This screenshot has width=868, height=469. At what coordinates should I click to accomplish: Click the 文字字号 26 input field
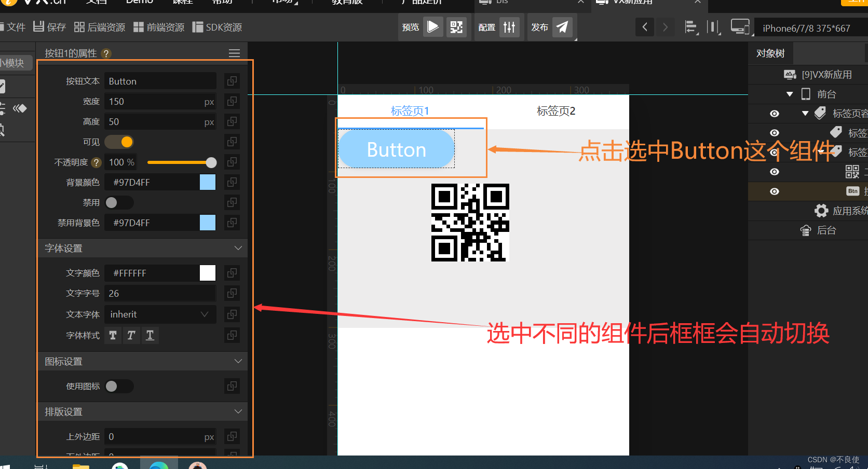click(x=160, y=293)
